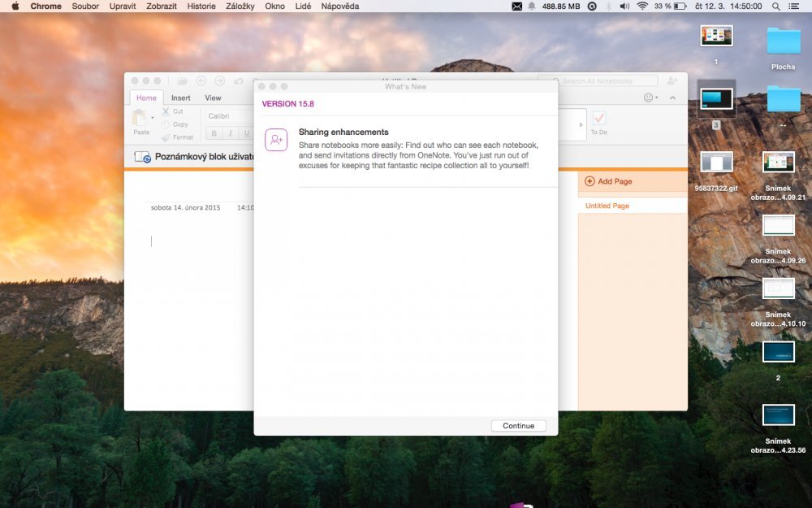Click Add Page in the page list

tap(610, 180)
